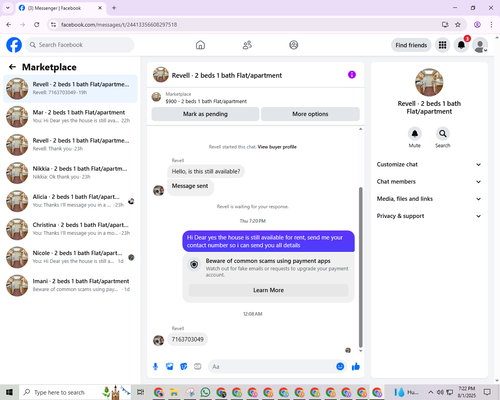Open the notifications bell
The image size is (500, 400).
tap(461, 45)
